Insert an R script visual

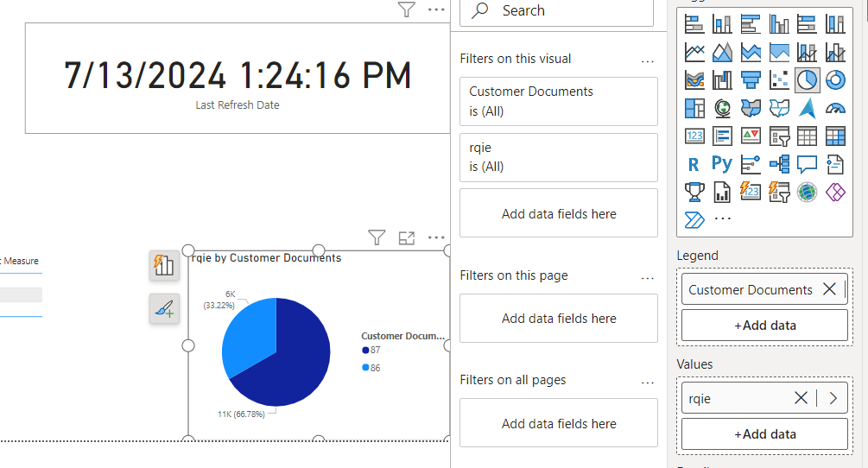click(x=694, y=164)
